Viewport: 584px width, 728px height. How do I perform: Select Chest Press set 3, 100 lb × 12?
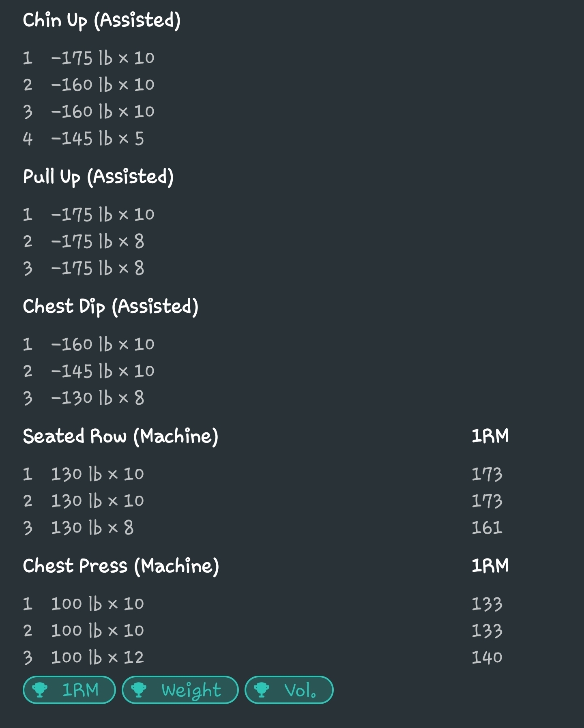point(97,657)
